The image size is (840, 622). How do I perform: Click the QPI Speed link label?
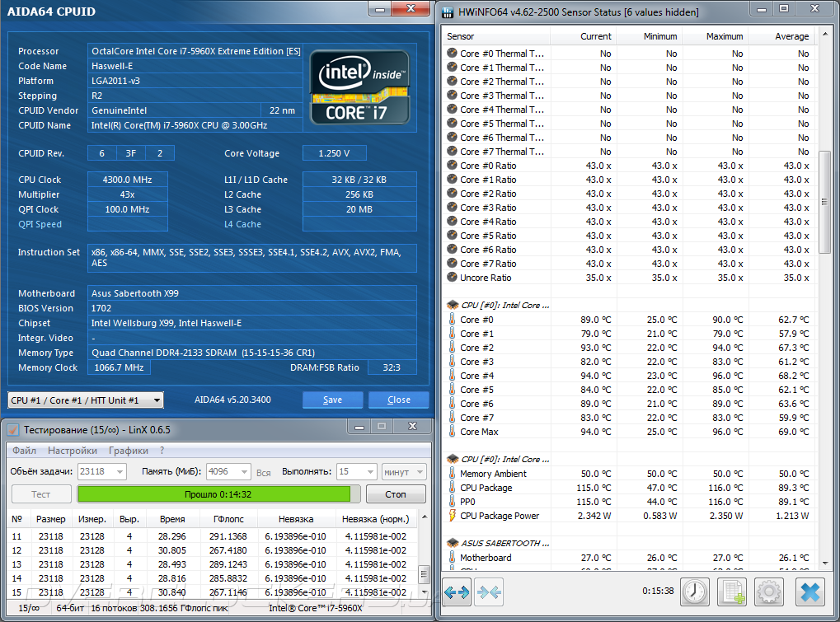click(40, 224)
